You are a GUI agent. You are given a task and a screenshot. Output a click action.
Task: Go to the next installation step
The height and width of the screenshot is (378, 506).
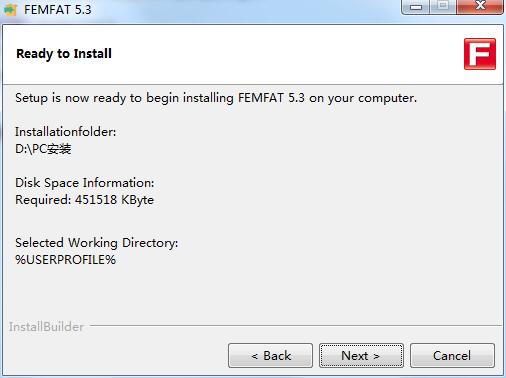(361, 356)
